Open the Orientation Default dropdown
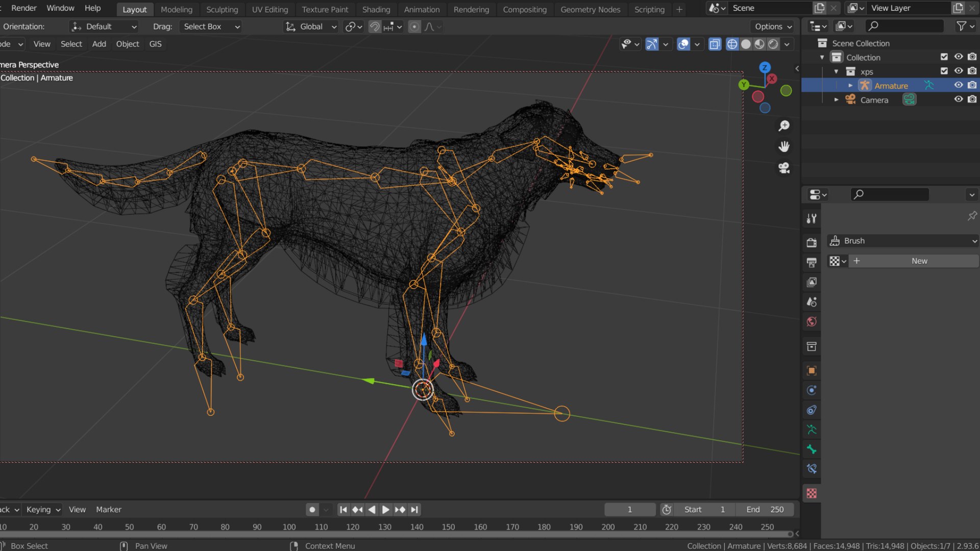 pyautogui.click(x=104, y=27)
